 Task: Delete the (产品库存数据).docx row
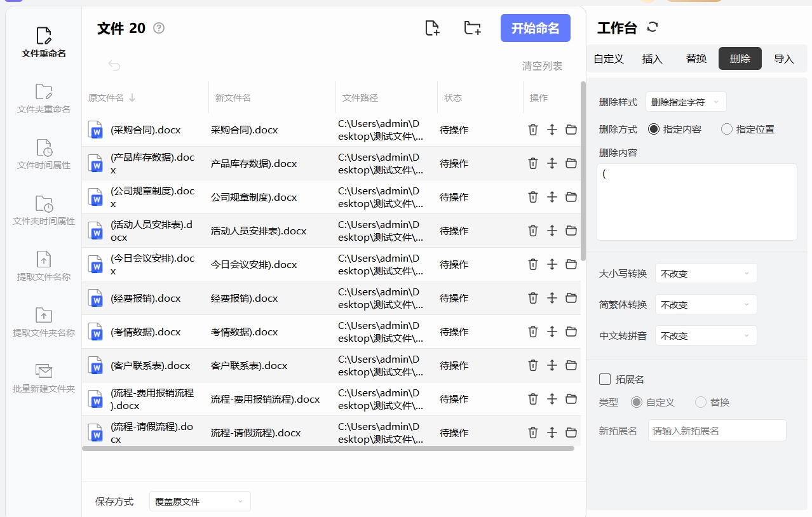coord(533,163)
